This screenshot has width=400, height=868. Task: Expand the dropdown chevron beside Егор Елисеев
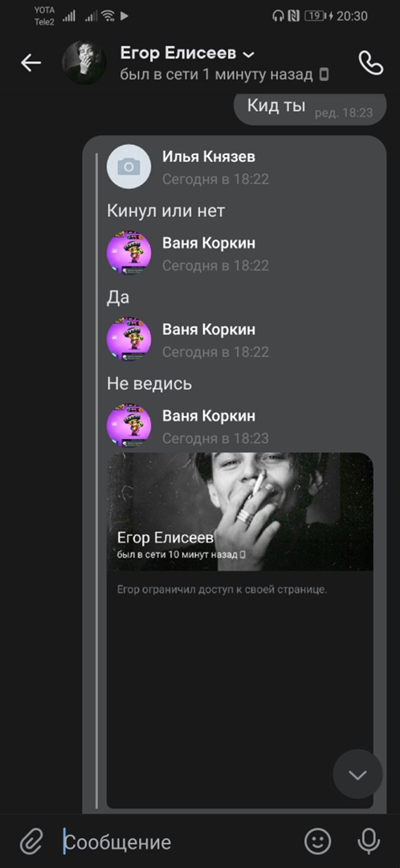(249, 55)
